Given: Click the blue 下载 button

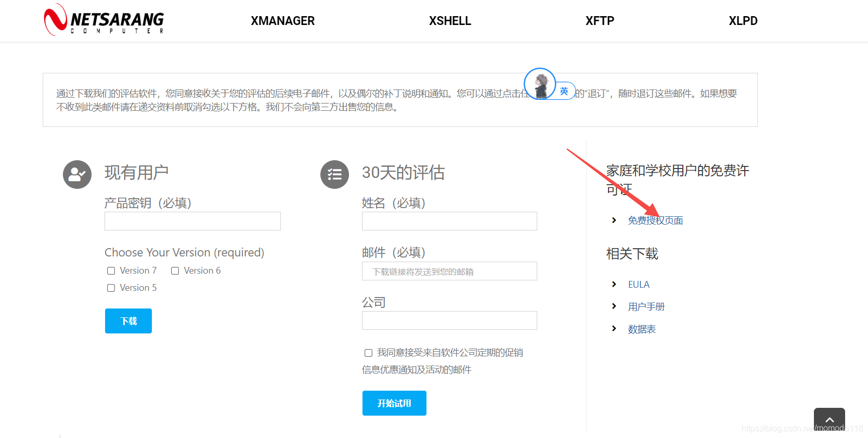Looking at the screenshot, I should 128,321.
